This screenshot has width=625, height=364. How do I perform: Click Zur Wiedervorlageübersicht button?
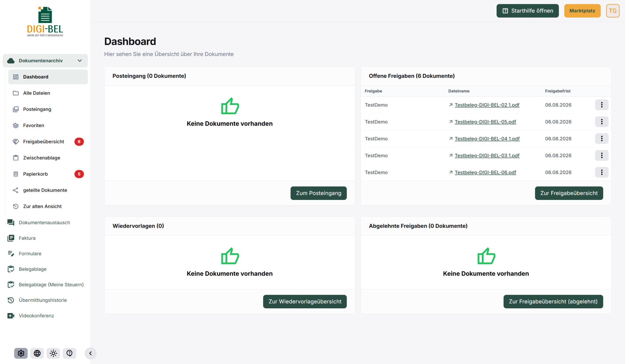pos(305,302)
